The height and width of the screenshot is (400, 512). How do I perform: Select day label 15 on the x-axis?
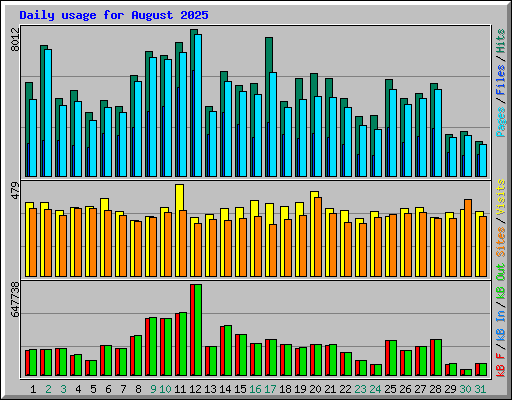pyautogui.click(x=240, y=389)
